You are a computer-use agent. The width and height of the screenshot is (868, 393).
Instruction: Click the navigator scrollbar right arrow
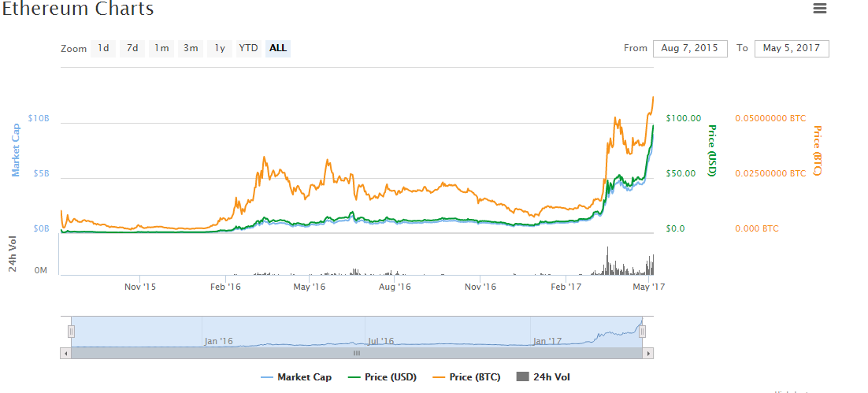pyautogui.click(x=648, y=354)
